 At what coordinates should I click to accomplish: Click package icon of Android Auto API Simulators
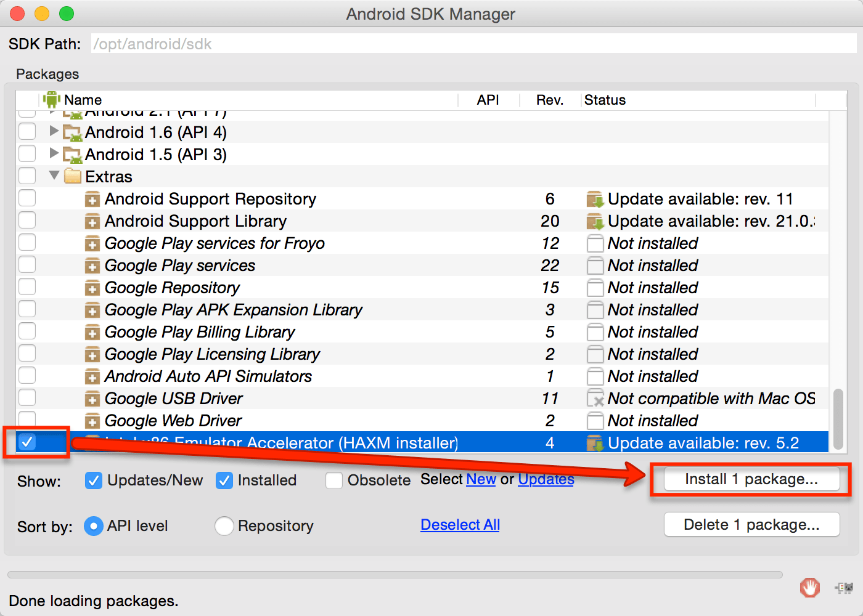pos(92,376)
